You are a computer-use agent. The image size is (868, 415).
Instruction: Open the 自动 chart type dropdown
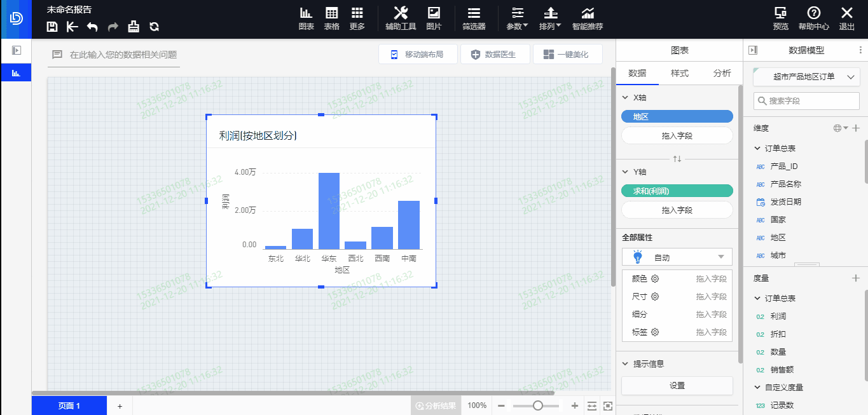pos(677,257)
